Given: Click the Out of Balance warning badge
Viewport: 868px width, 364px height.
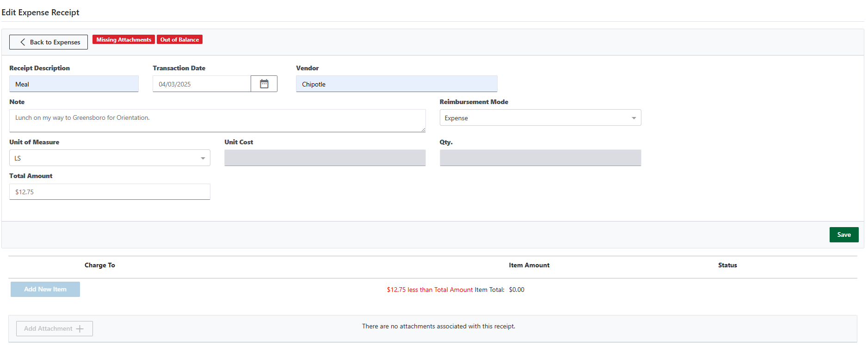Looking at the screenshot, I should coord(179,40).
